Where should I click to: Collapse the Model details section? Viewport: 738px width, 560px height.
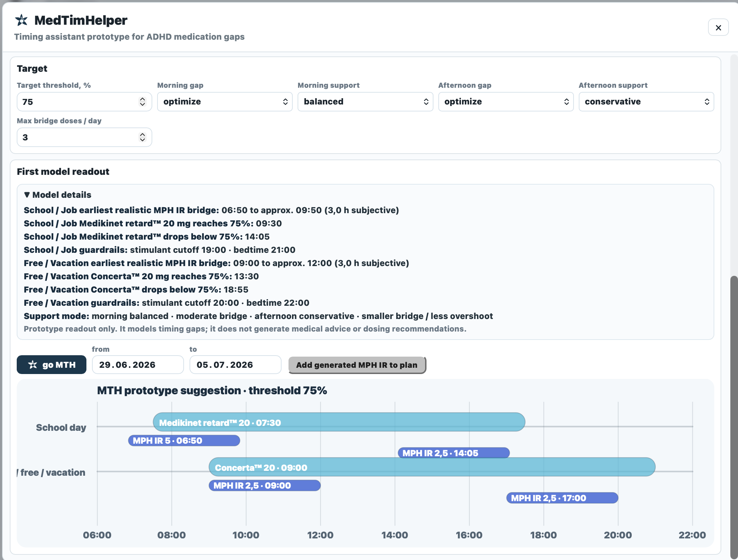58,195
